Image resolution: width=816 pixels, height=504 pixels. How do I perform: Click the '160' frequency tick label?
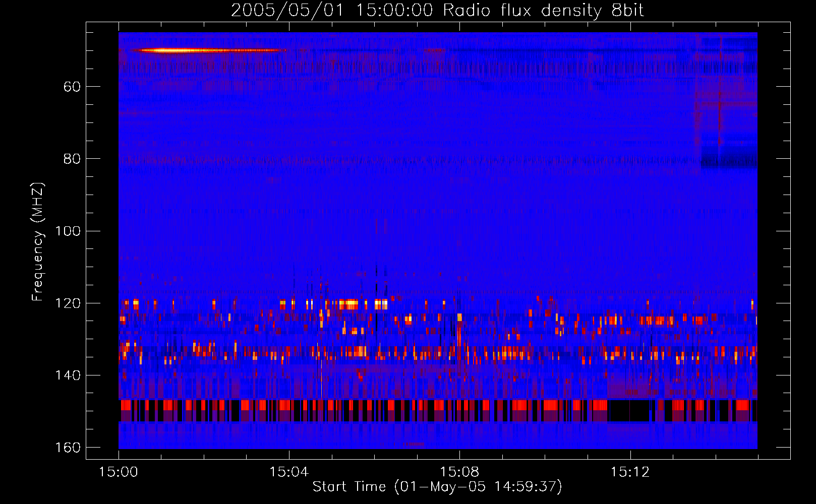coord(68,448)
